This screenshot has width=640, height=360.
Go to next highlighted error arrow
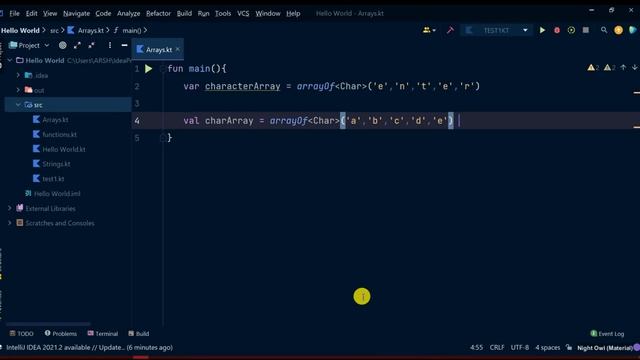[634, 67]
